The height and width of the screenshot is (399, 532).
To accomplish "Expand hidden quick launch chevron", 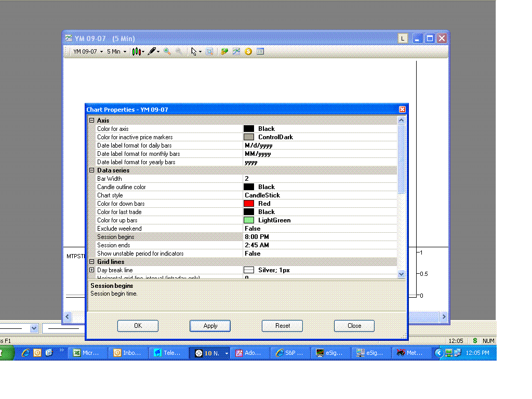I will (x=62, y=350).
